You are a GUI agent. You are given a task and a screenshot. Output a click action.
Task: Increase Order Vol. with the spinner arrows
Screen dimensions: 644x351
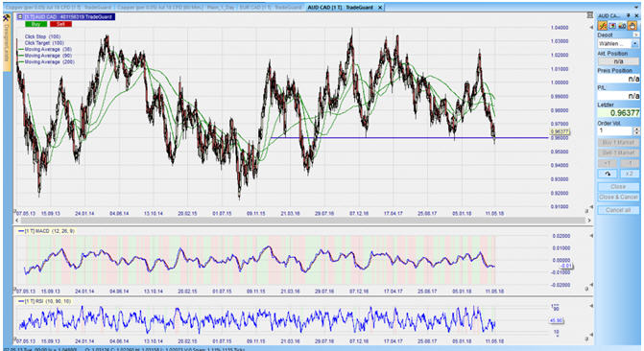636,129
